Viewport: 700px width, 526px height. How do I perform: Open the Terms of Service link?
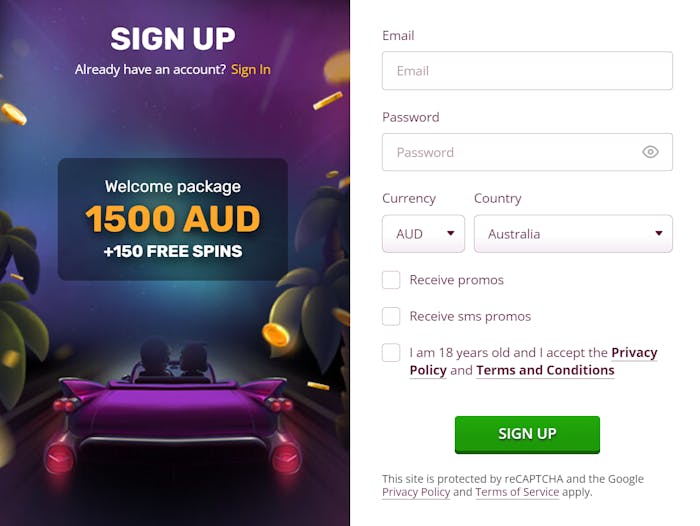pyautogui.click(x=519, y=492)
